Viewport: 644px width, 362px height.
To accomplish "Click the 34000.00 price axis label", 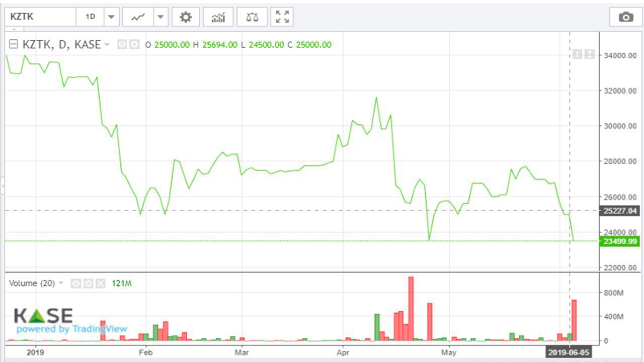I will tap(619, 55).
